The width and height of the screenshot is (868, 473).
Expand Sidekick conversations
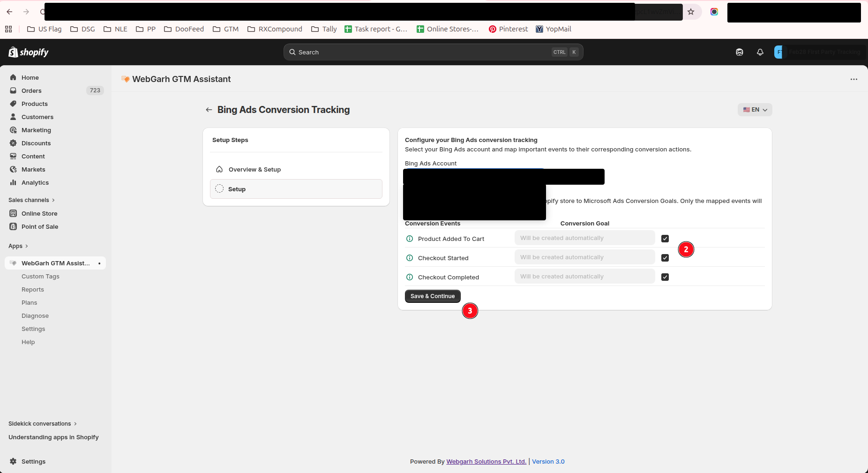[42, 423]
